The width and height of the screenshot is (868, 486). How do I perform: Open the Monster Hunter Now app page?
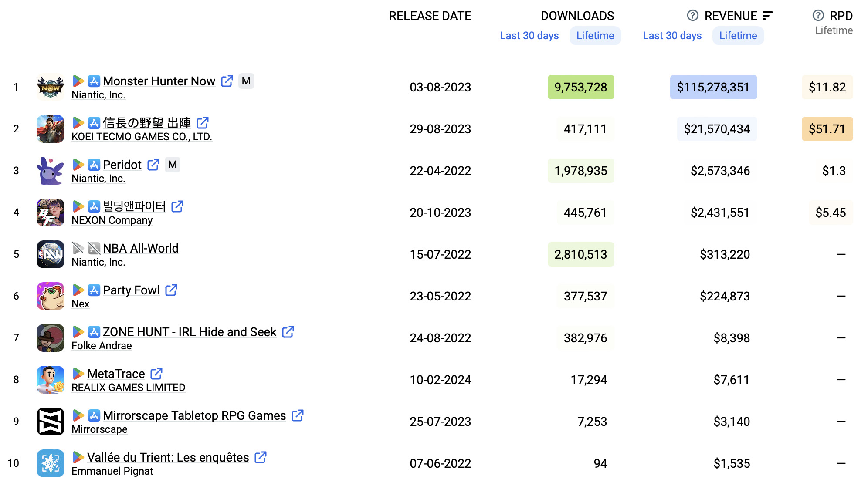click(159, 81)
